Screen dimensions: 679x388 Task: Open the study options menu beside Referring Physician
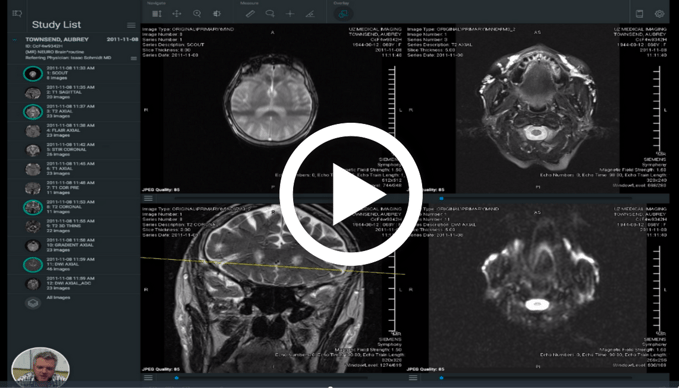(133, 58)
